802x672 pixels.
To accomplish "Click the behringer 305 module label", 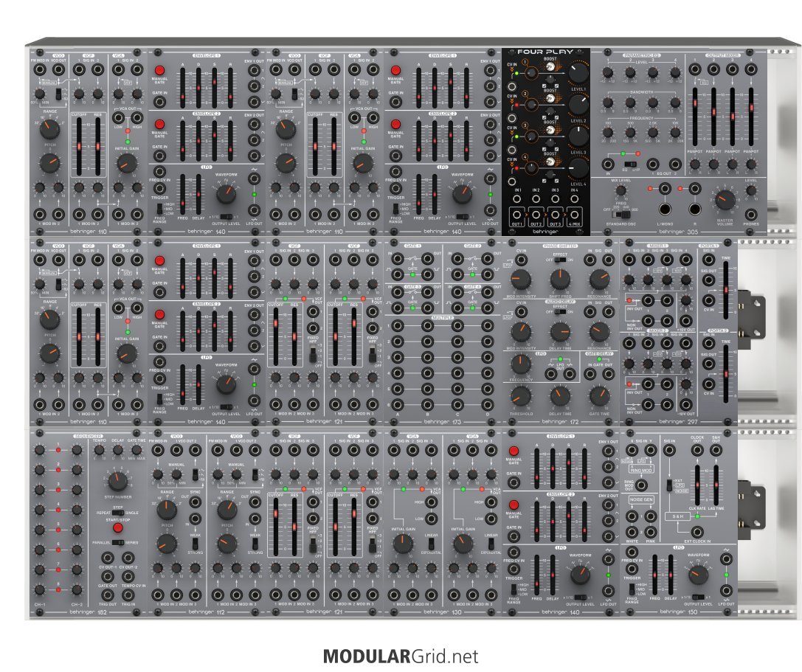I will tap(678, 231).
